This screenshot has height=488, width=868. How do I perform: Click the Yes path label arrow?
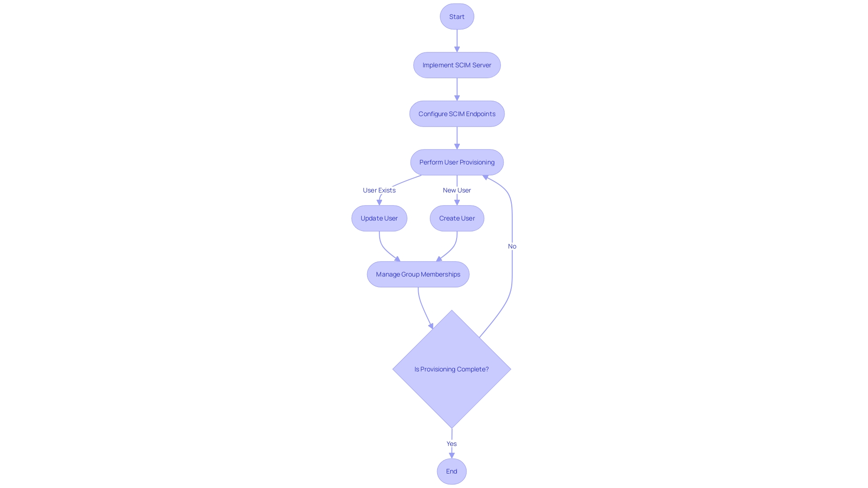(452, 443)
